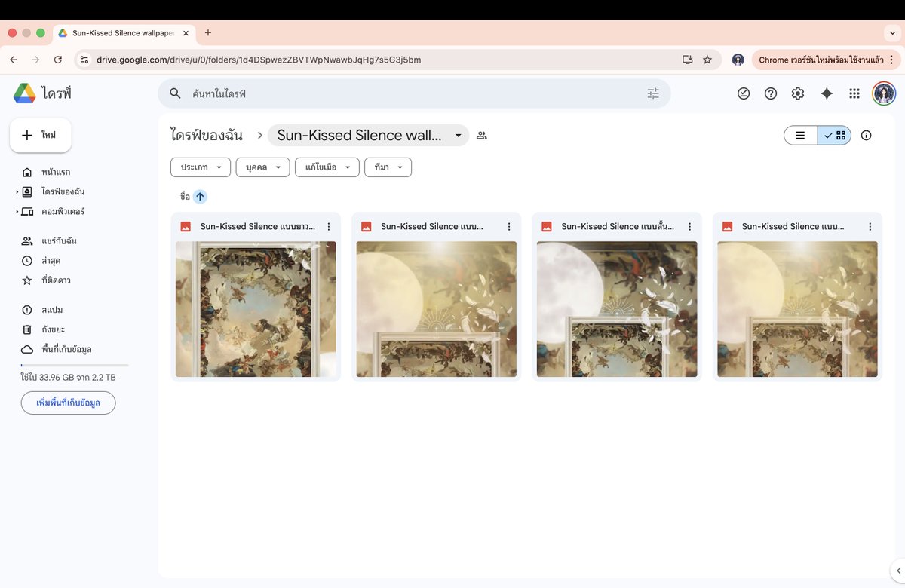
Task: Open the บุคคล filter dropdown
Action: (262, 167)
